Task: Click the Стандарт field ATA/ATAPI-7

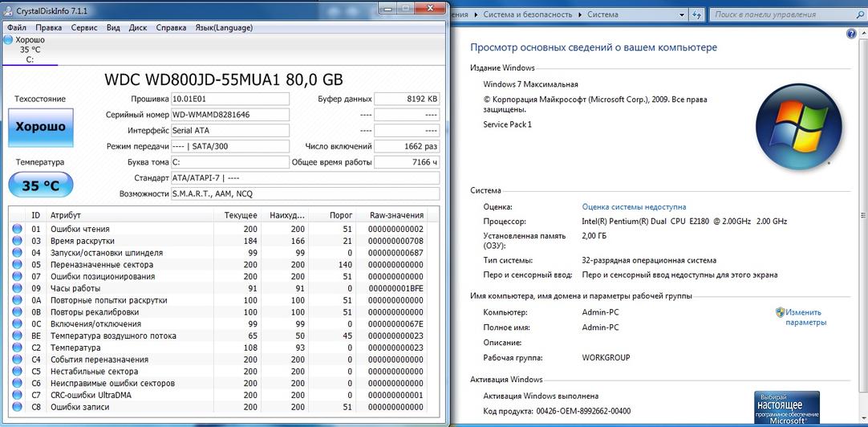Action: [x=305, y=178]
